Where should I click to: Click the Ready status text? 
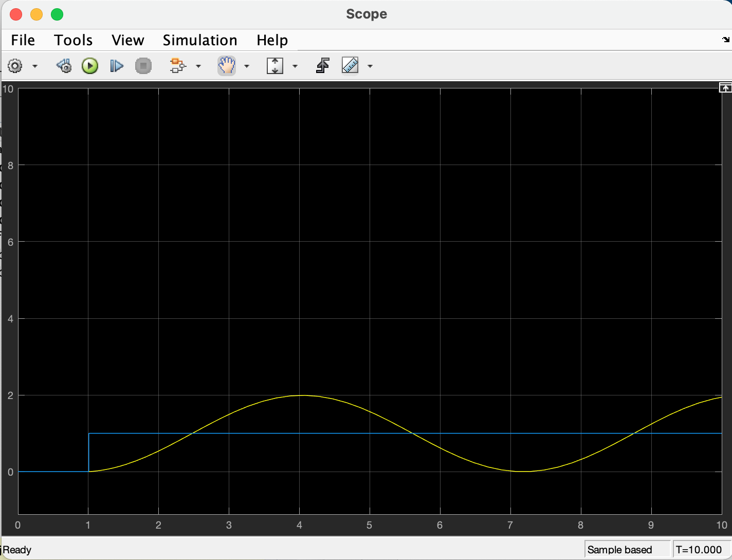(17, 550)
